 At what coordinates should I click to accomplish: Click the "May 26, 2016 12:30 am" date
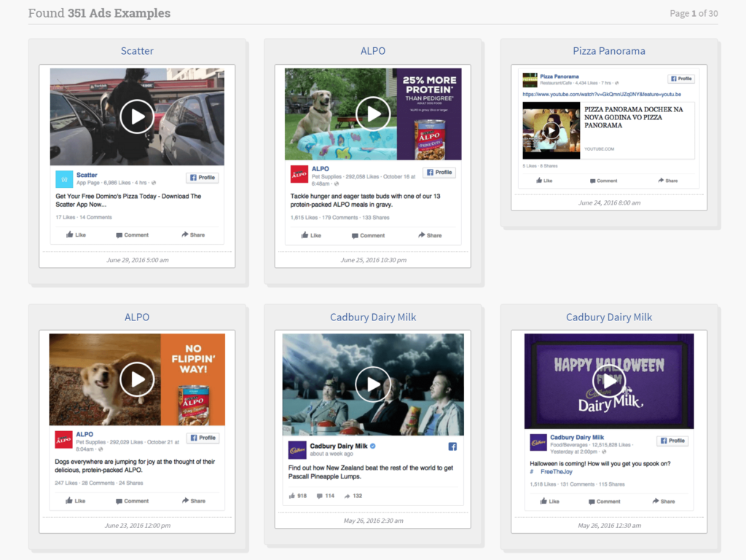[x=610, y=525]
